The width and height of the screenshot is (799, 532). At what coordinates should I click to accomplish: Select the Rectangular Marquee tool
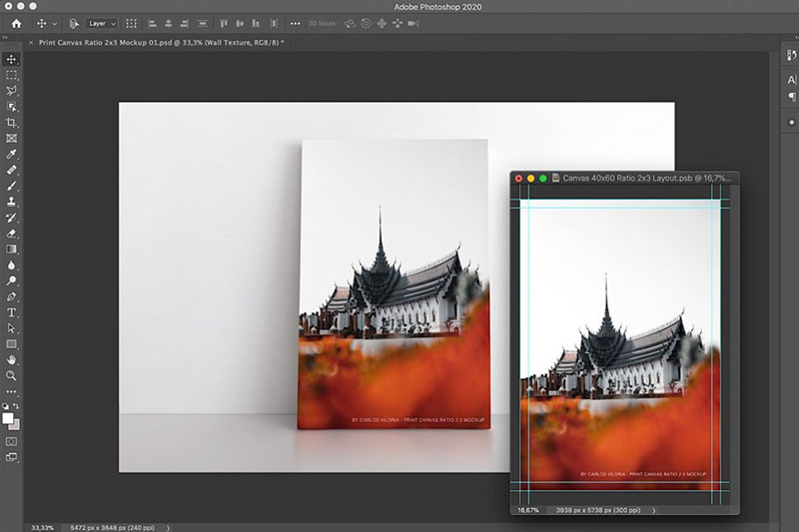11,75
